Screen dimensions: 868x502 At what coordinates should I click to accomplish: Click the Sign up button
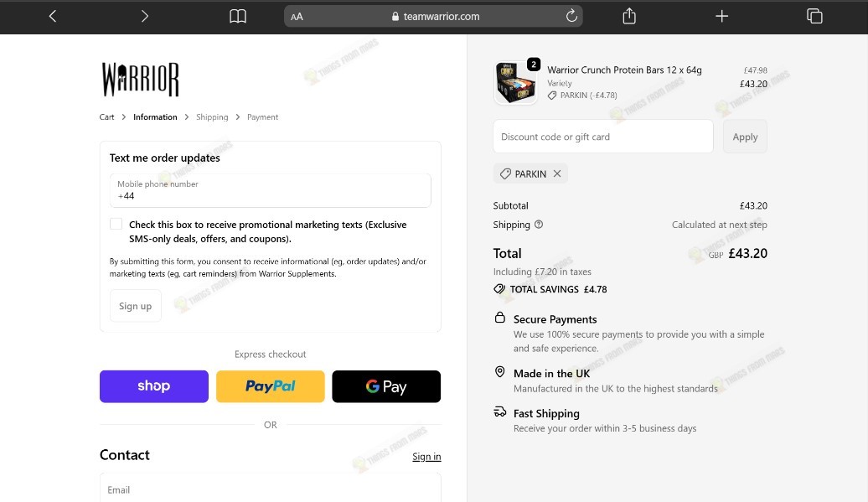pos(135,306)
